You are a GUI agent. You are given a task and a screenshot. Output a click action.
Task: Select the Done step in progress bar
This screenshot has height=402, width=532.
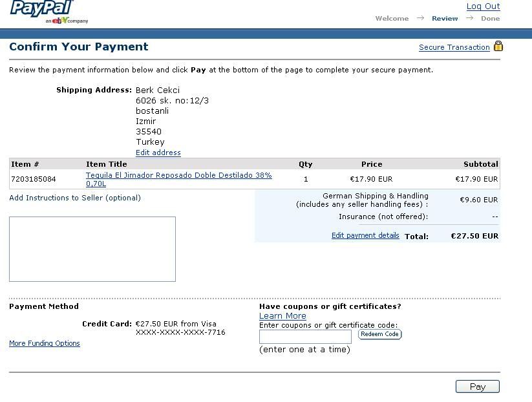click(x=490, y=18)
